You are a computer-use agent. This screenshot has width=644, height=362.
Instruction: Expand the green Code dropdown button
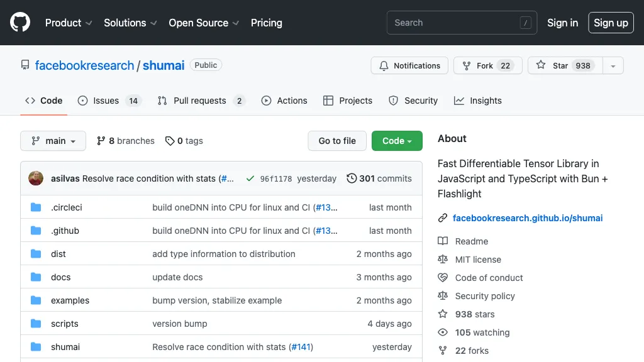[397, 141]
